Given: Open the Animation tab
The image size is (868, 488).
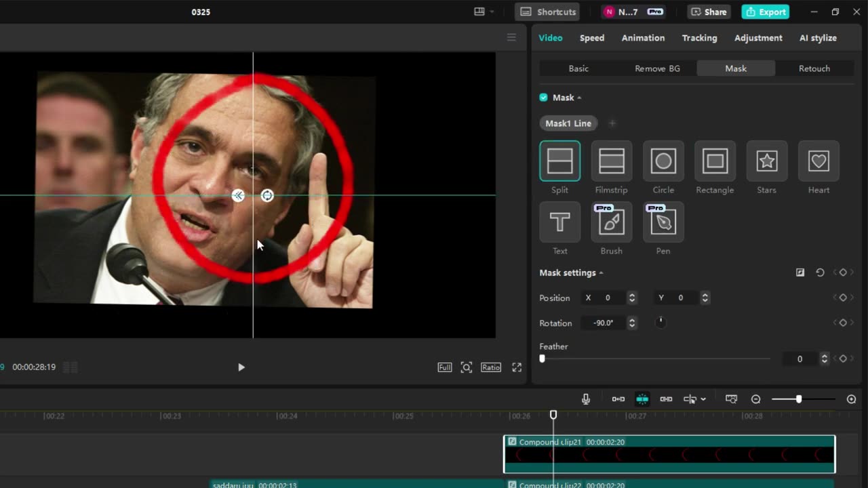Looking at the screenshot, I should 644,38.
